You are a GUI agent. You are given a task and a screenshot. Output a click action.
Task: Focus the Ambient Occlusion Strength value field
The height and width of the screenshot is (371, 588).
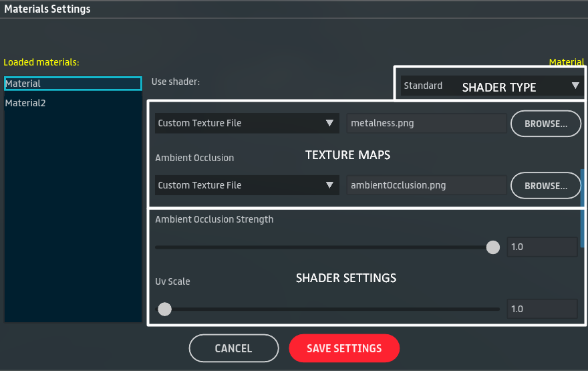pos(541,247)
